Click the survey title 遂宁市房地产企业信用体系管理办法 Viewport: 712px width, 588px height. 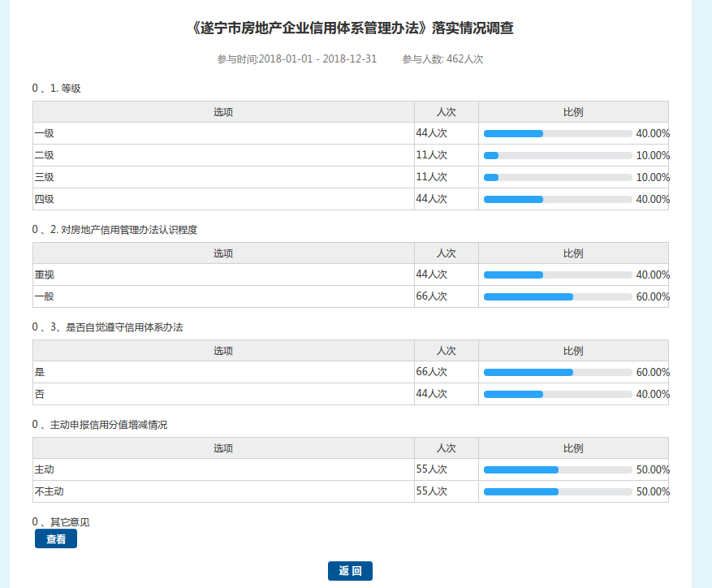[352, 28]
